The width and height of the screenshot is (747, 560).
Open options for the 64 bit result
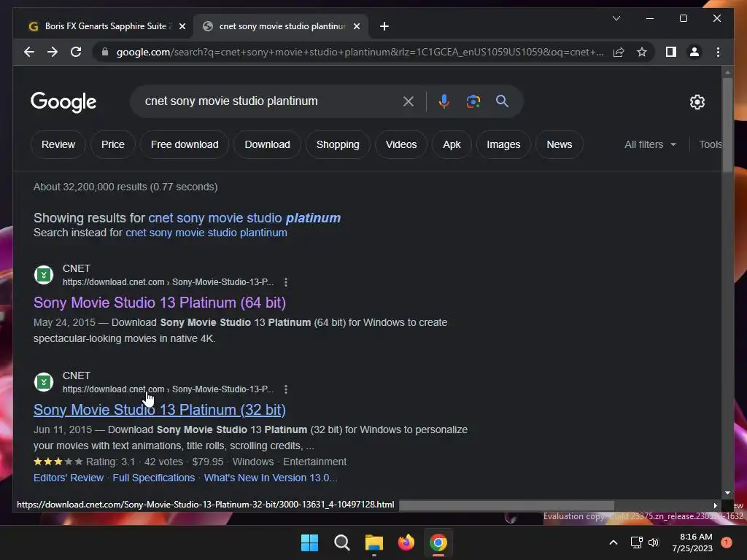click(286, 282)
